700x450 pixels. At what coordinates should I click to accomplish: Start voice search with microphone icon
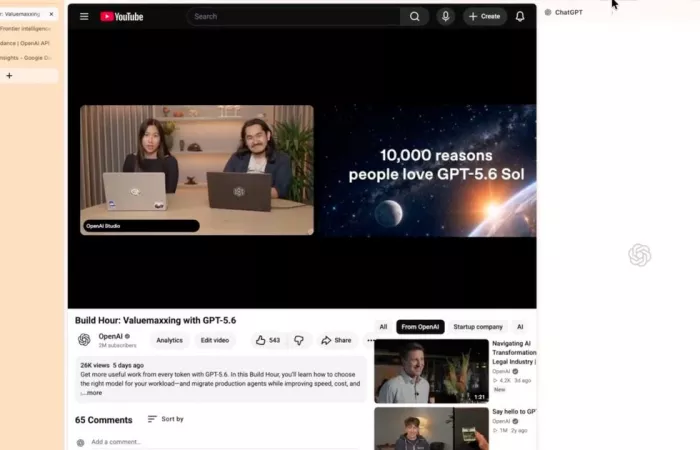coord(446,17)
